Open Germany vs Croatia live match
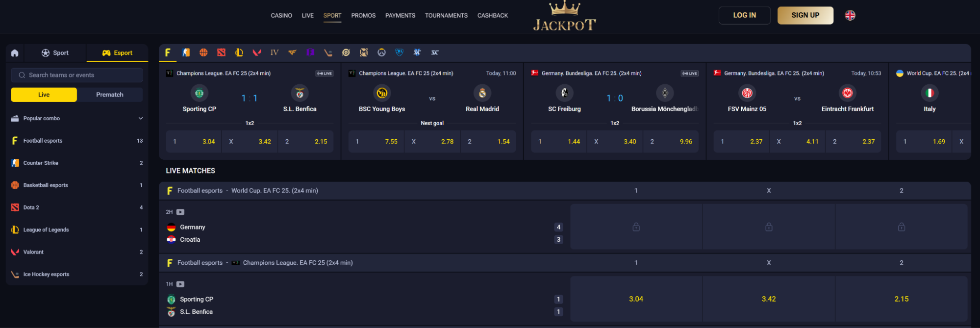The height and width of the screenshot is (328, 980). coord(364,227)
